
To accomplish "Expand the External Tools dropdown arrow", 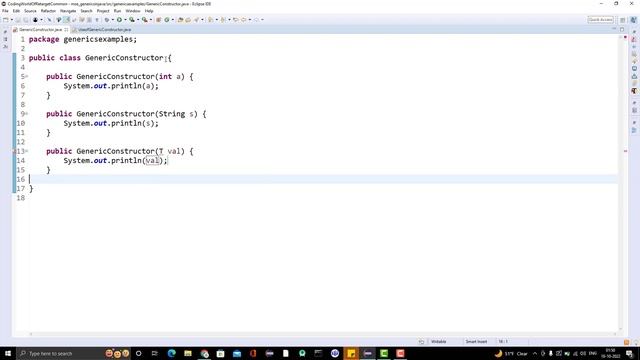I will pos(150,20).
